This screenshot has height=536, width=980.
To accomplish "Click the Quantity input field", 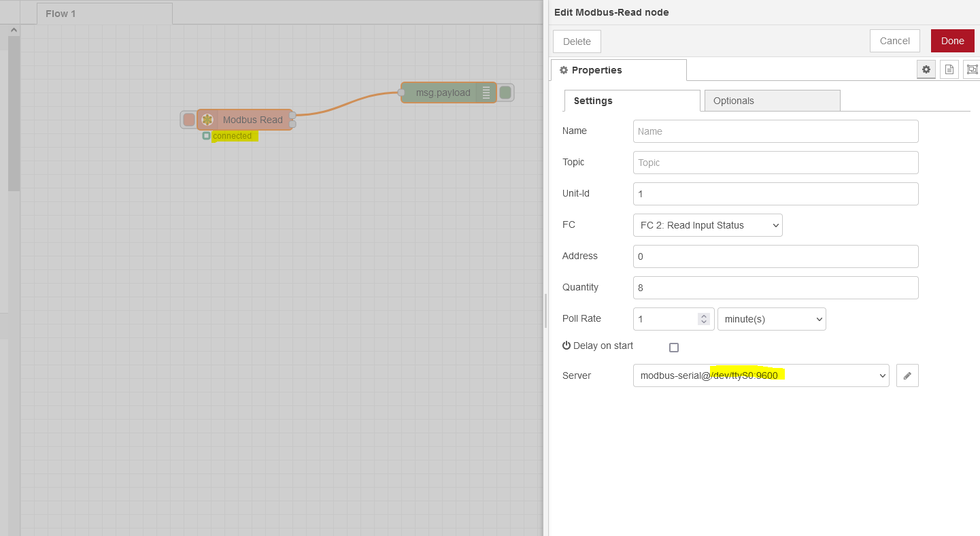I will click(775, 288).
